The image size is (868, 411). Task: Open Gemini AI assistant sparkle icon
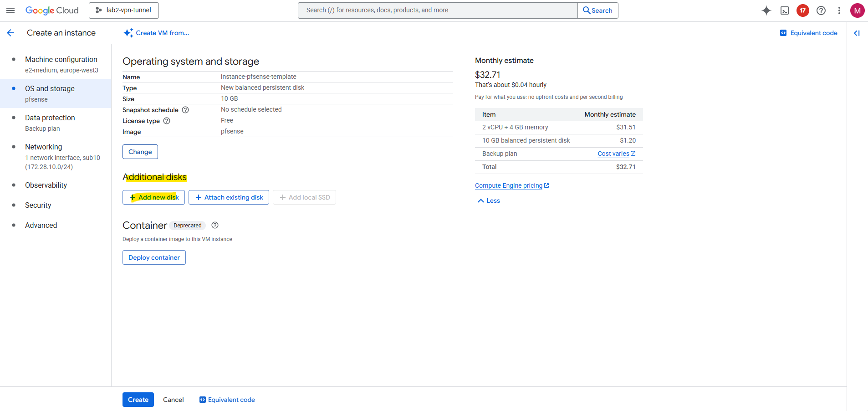(x=766, y=10)
